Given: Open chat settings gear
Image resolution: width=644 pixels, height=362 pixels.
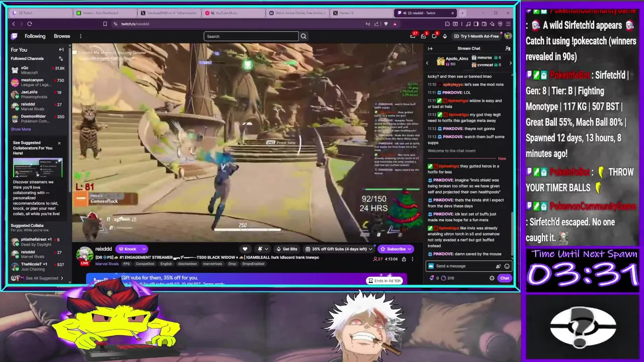Looking at the screenshot, I should point(492,278).
